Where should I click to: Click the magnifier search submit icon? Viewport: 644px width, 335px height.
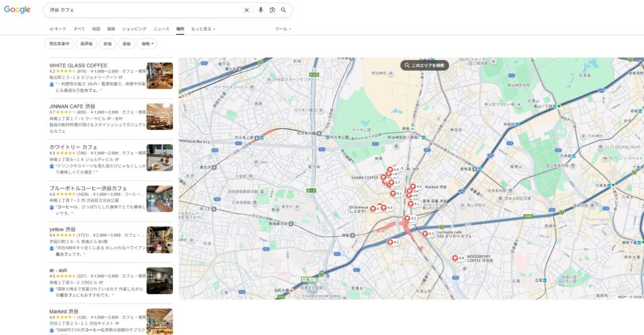click(284, 10)
